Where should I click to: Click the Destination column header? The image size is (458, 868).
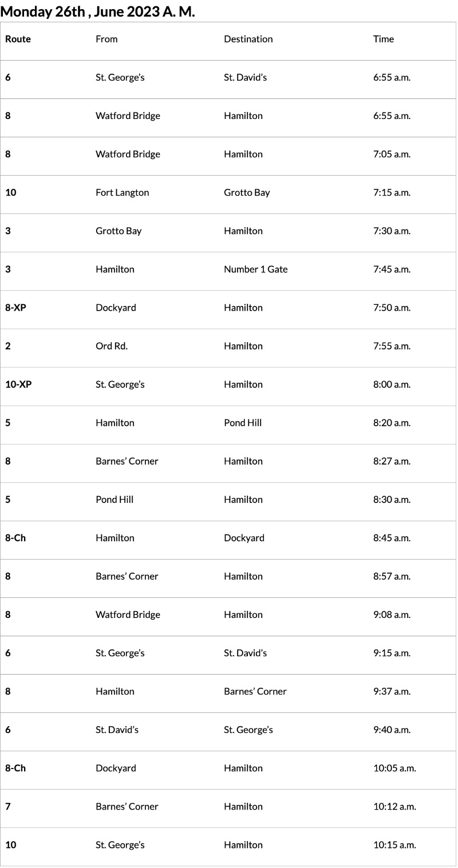tap(248, 39)
